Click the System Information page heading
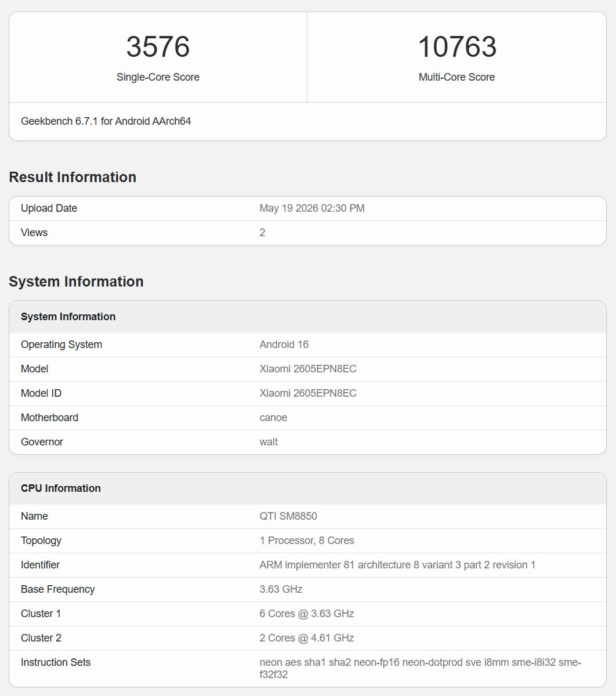This screenshot has height=696, width=616. pyautogui.click(x=76, y=281)
